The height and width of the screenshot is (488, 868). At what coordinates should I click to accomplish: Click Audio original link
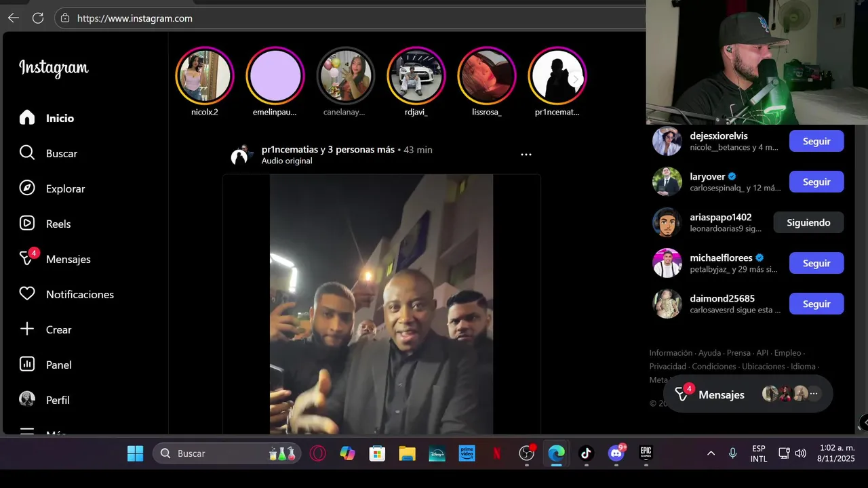[287, 161]
